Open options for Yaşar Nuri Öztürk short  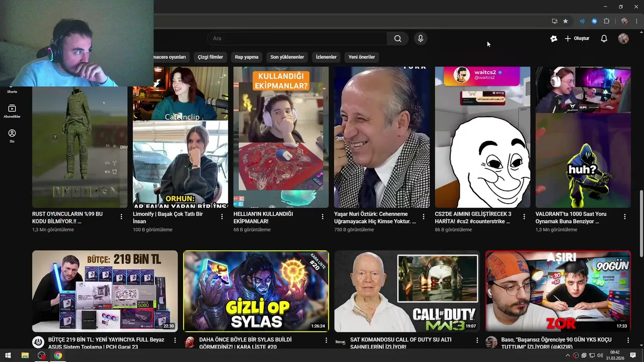423,217
